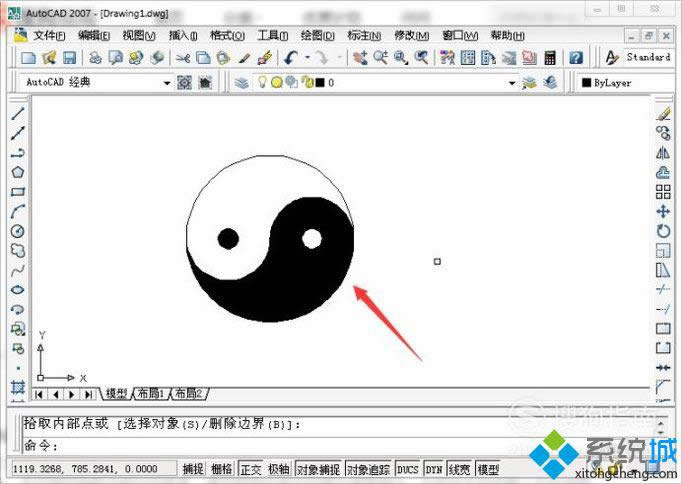Toggle DUCS in status bar
The width and height of the screenshot is (682, 484).
tap(408, 469)
